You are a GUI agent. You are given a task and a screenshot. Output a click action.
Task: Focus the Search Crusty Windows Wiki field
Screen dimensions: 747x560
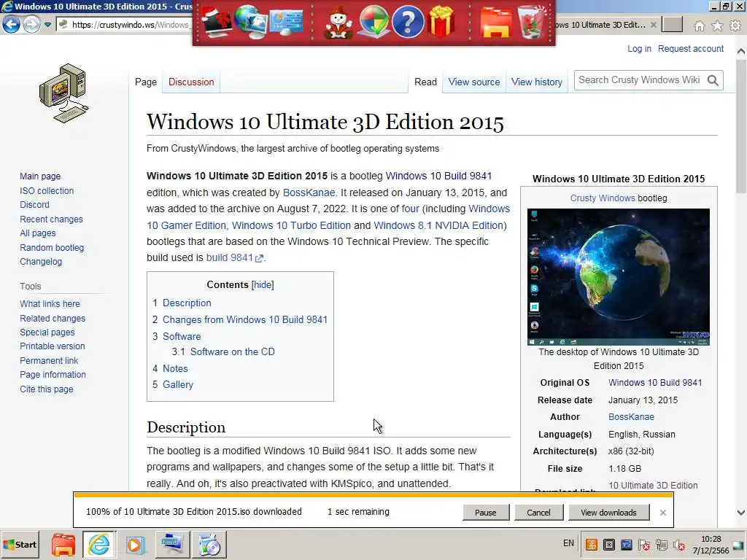click(639, 80)
